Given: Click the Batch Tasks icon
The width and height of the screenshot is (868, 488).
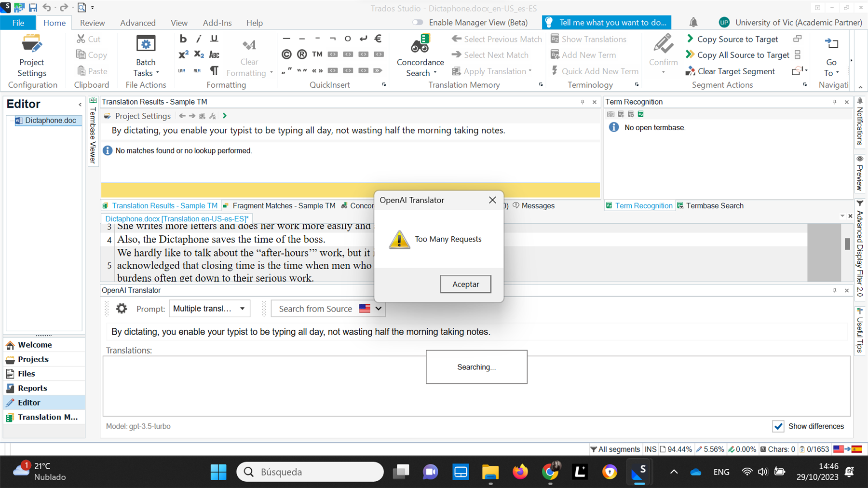Looking at the screenshot, I should click(146, 44).
